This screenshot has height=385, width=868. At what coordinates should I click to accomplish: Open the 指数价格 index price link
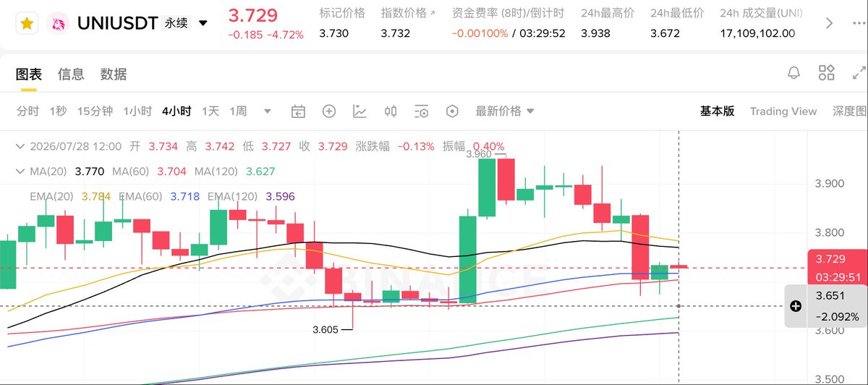click(409, 13)
